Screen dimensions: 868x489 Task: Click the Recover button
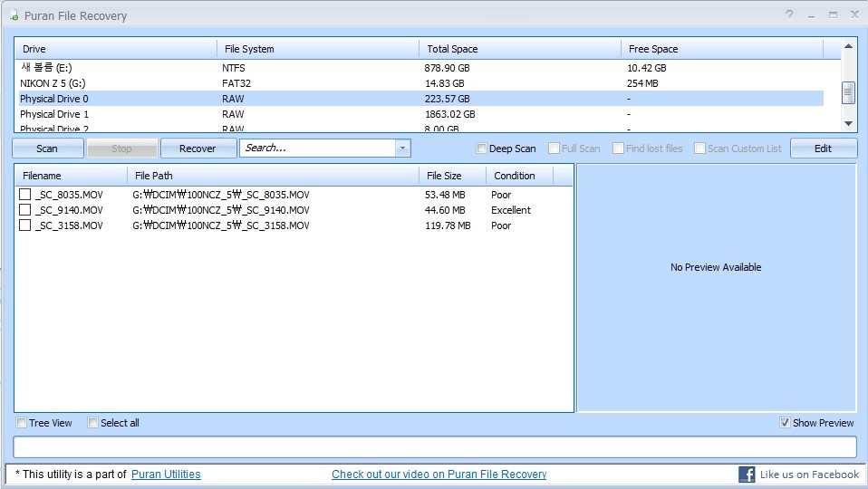(198, 149)
